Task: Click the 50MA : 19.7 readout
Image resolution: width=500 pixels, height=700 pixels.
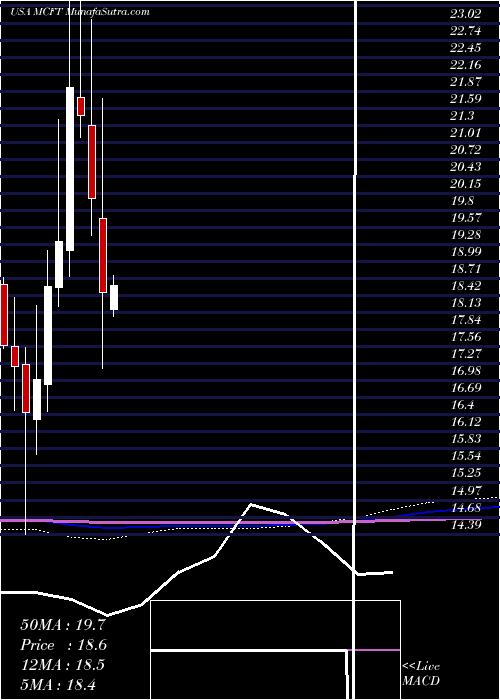Action: coord(62,625)
